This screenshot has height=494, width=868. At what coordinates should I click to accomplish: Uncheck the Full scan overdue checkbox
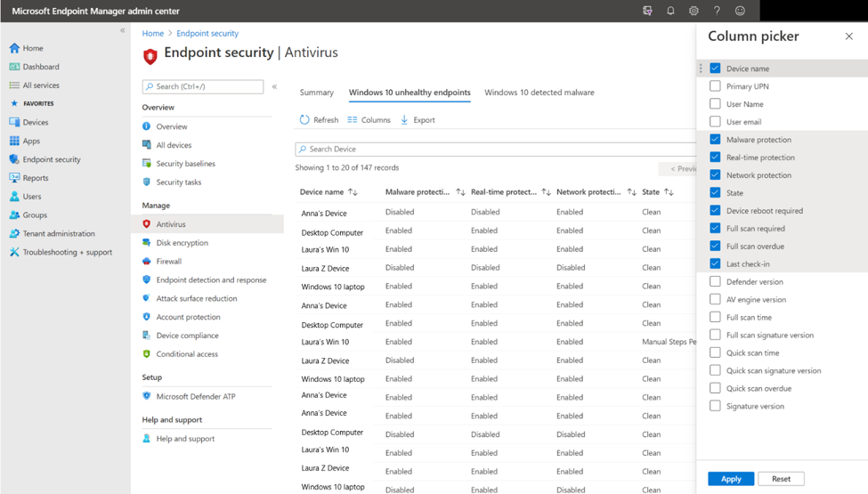[x=715, y=246]
